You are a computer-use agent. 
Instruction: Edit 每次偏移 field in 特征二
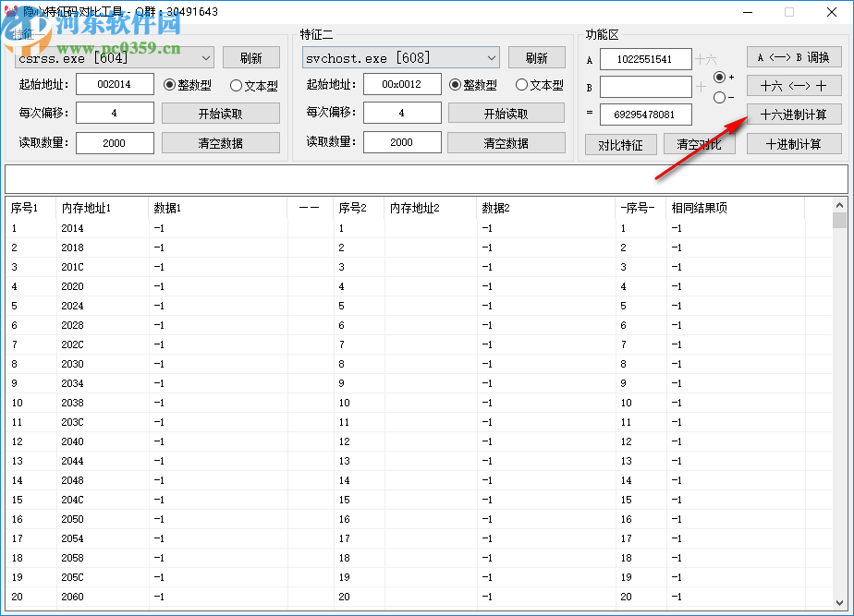[402, 113]
